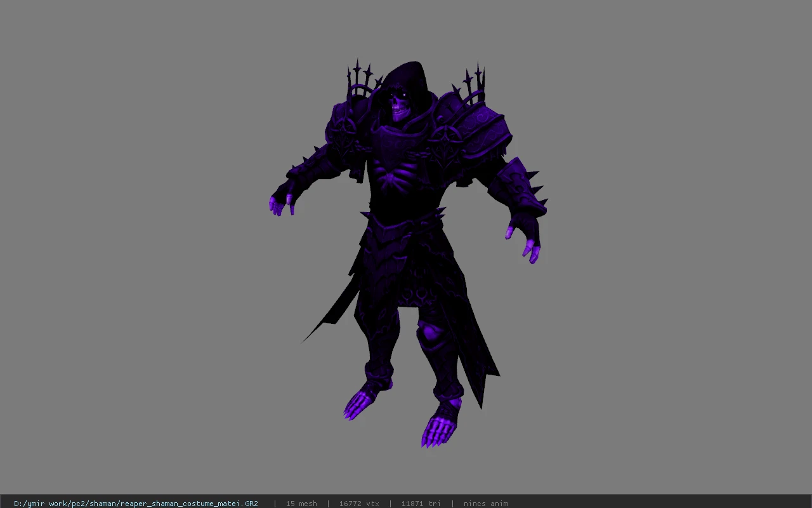This screenshot has width=812, height=508.
Task: Click the "15 mesh" status entry
Action: (301, 504)
